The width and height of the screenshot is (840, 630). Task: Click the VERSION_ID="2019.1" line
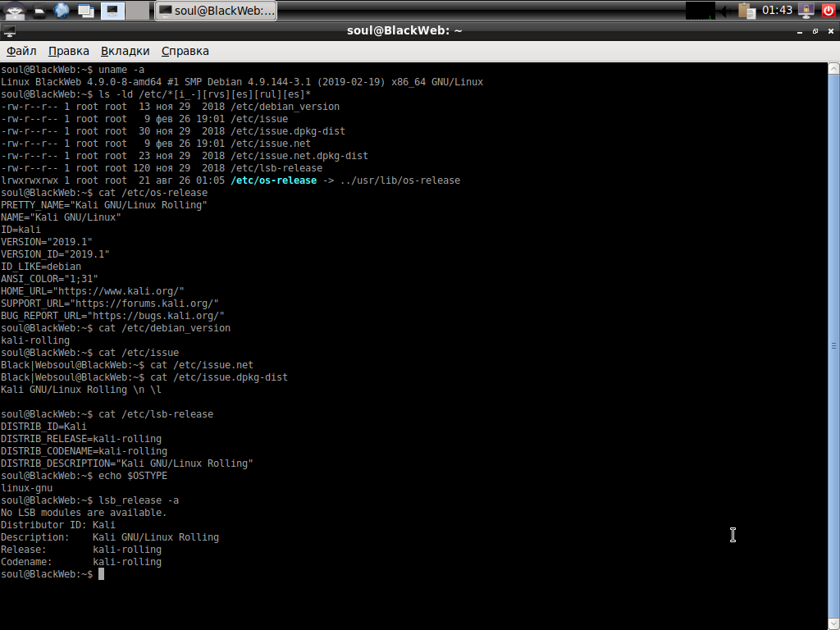click(x=55, y=254)
